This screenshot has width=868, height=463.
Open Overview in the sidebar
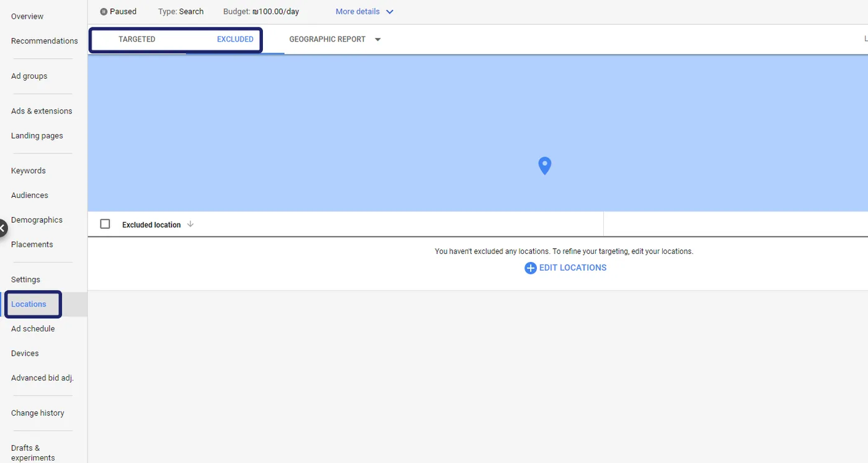click(27, 16)
